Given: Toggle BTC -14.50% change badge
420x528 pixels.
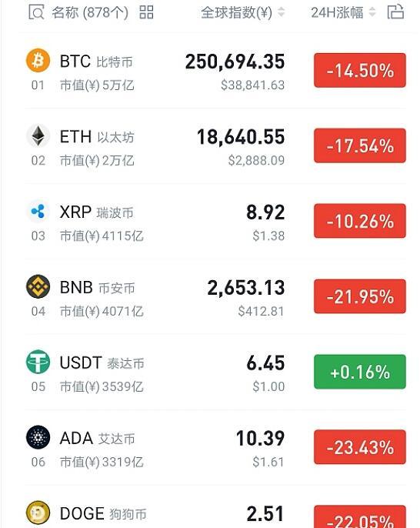Looking at the screenshot, I should click(360, 70).
